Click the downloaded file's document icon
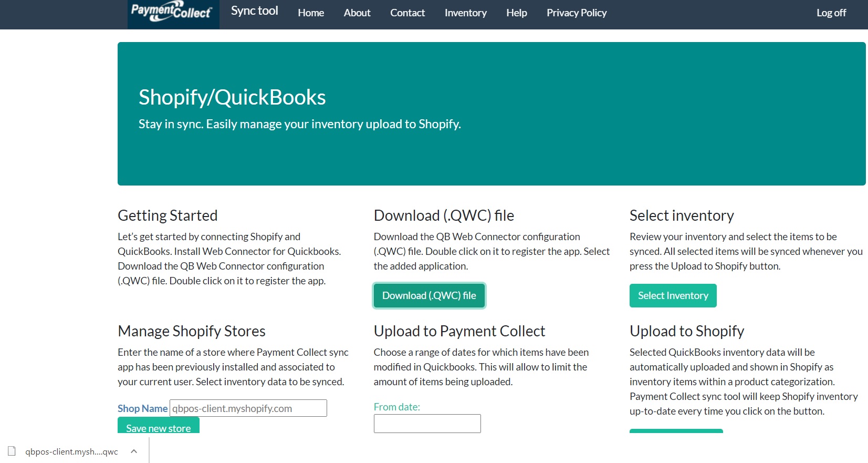 (x=12, y=451)
